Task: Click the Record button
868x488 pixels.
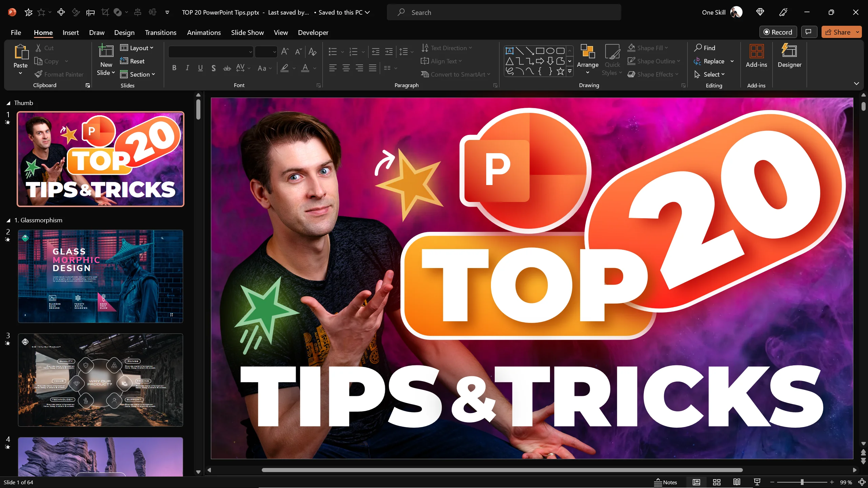Action: pyautogui.click(x=778, y=32)
